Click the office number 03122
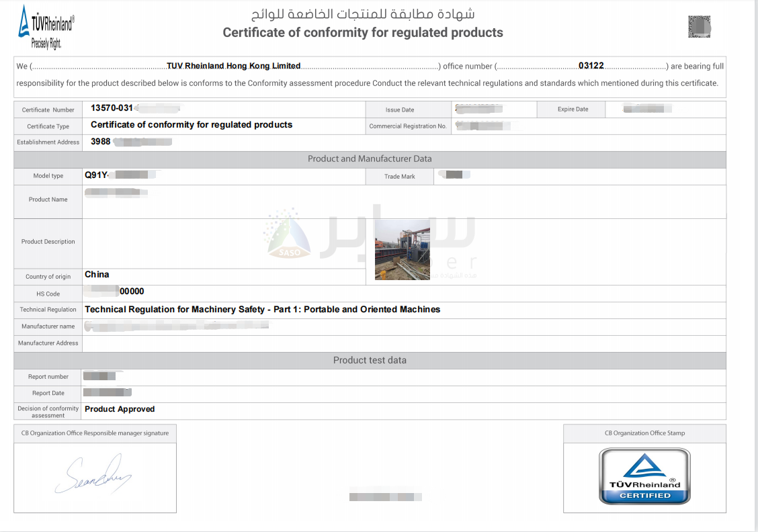The image size is (758, 532). pos(591,66)
